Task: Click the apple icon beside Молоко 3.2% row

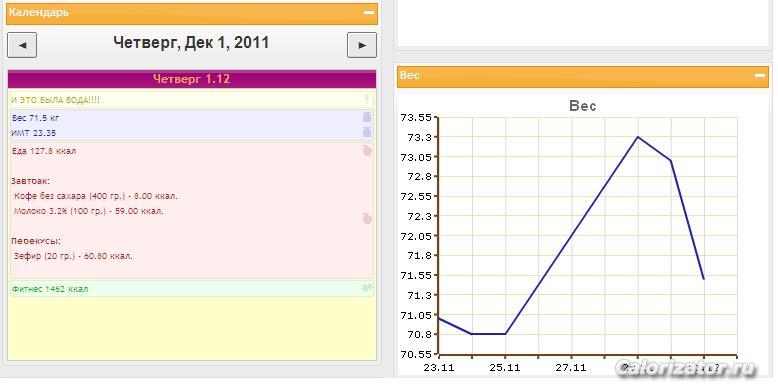Action: (367, 218)
